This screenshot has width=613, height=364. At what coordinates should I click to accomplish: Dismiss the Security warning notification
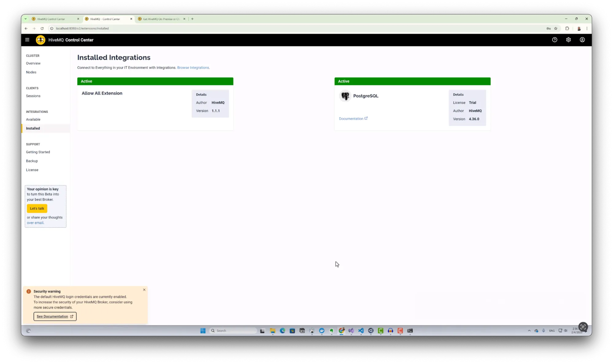tap(144, 290)
